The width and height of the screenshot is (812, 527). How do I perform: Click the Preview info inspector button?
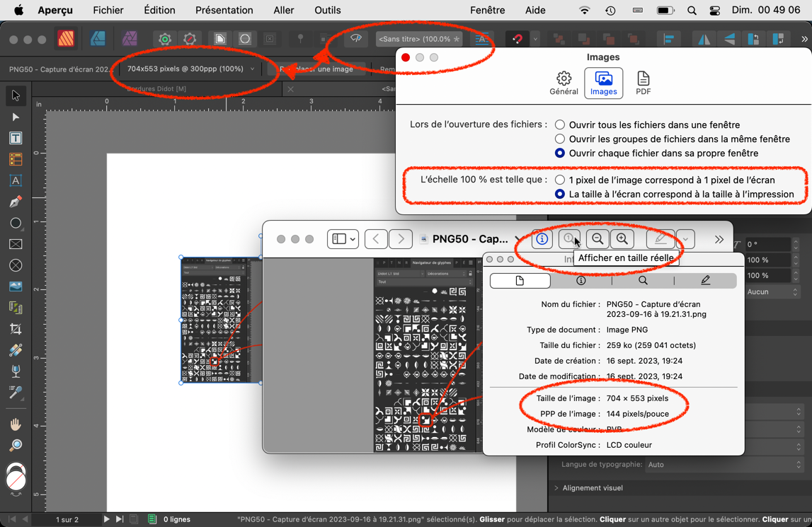pyautogui.click(x=542, y=239)
